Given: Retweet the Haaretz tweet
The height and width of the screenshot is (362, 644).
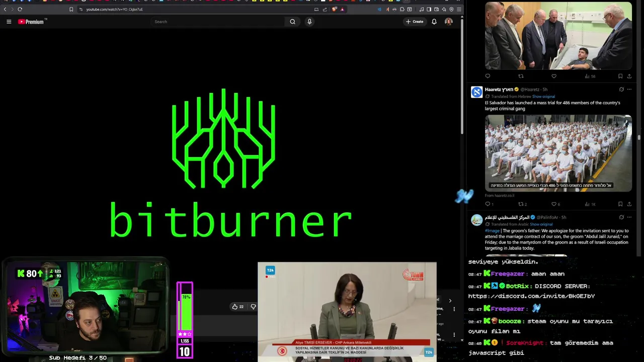Looking at the screenshot, I should click(x=522, y=204).
